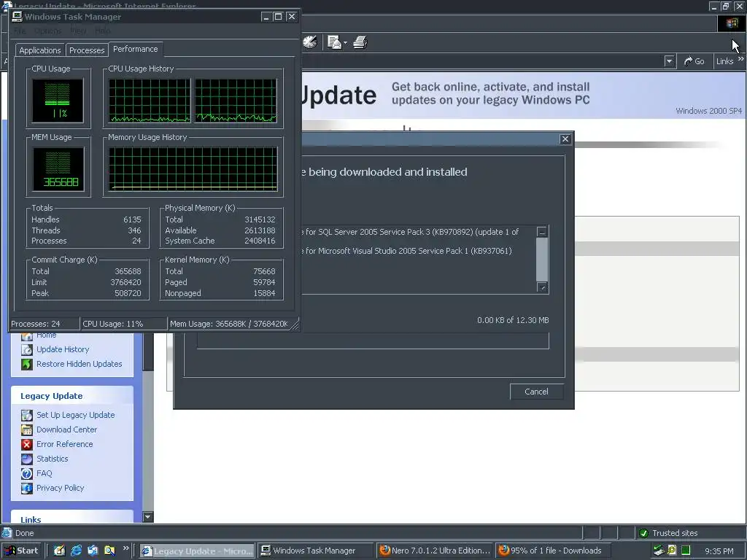This screenshot has height=560, width=747.
Task: Click the green Restore Hidden Updates icon
Action: (27, 365)
